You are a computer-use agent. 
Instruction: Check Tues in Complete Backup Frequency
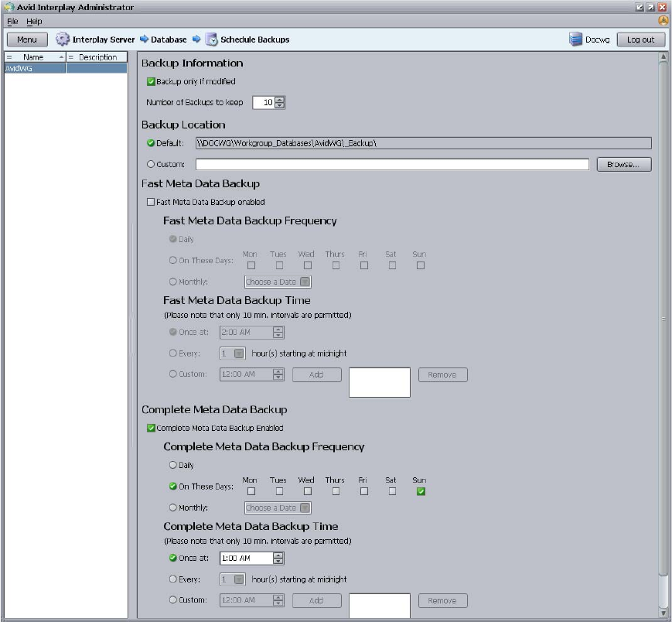point(279,491)
